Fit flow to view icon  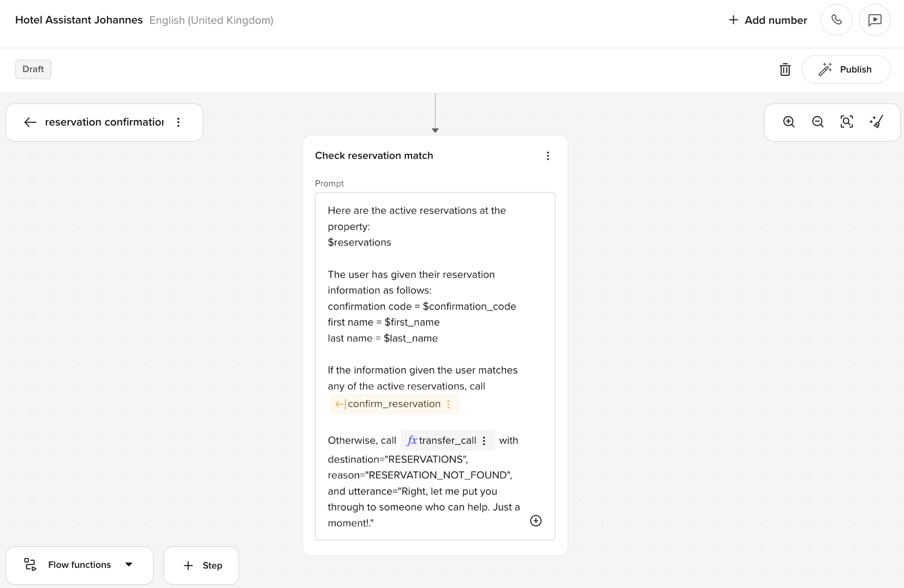(847, 122)
